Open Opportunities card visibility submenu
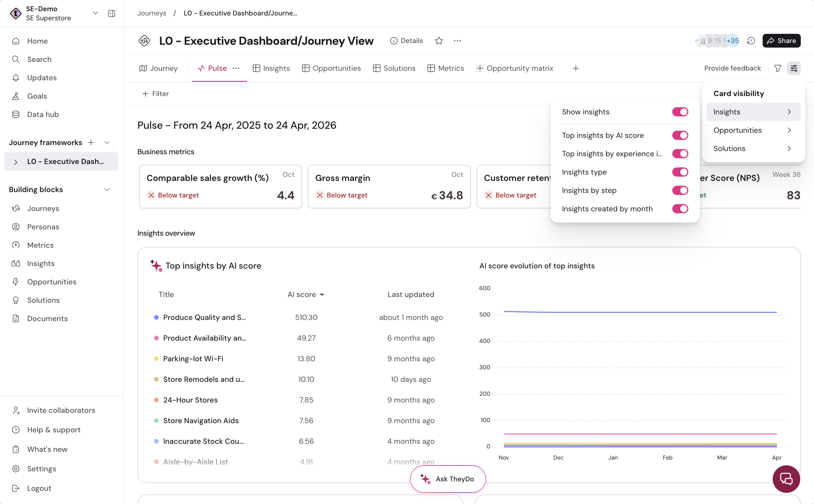The width and height of the screenshot is (814, 504). pos(753,130)
